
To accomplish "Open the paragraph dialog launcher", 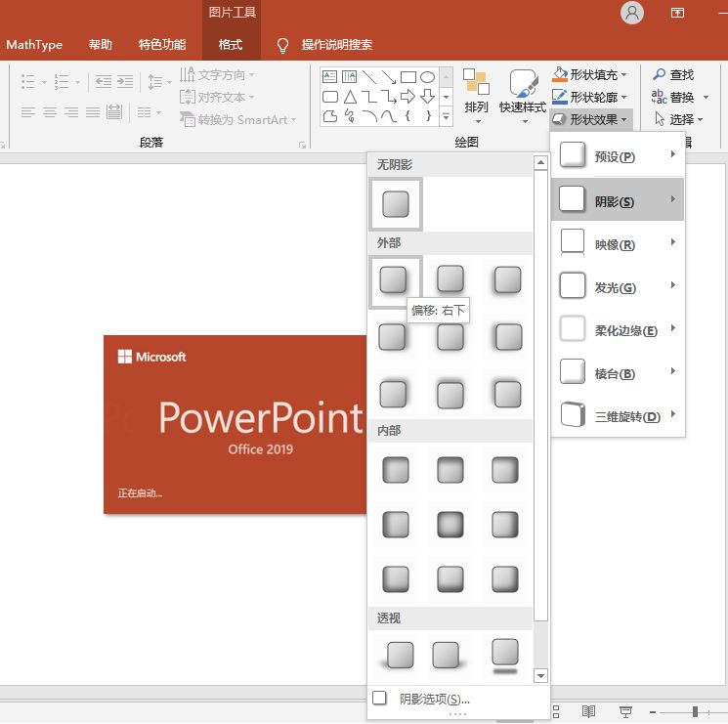I will pos(302,145).
